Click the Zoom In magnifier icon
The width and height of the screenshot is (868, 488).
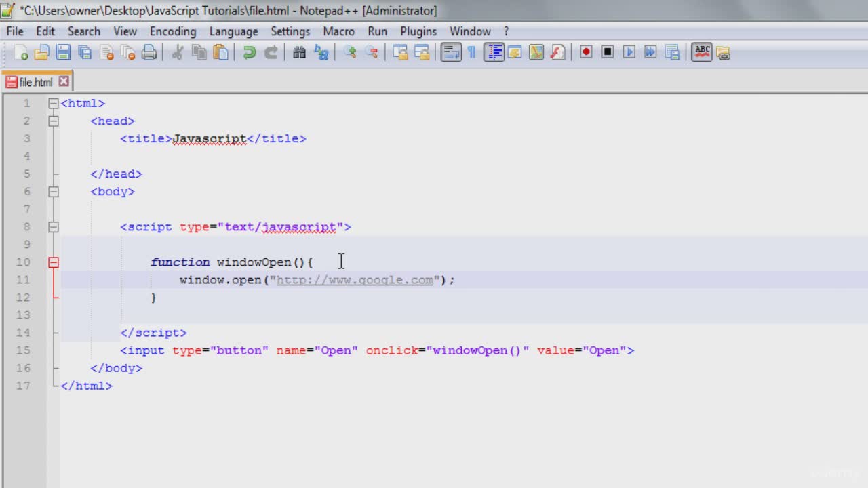350,52
